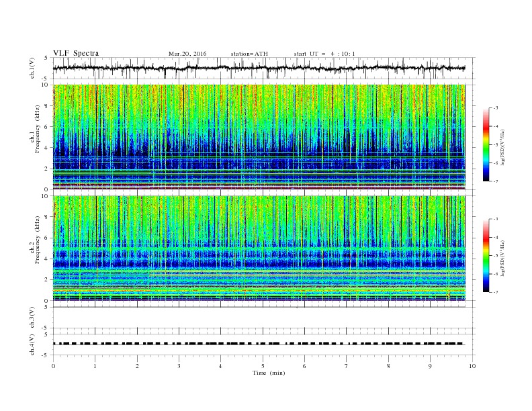The width and height of the screenshot is (532, 411).
Task: Click time axis tick label "10"
Action: pyautogui.click(x=472, y=366)
